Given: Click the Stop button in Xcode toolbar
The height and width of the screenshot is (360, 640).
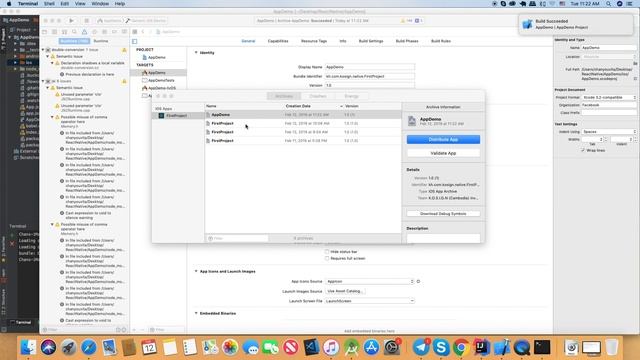Looking at the screenshot, I should 86,20.
